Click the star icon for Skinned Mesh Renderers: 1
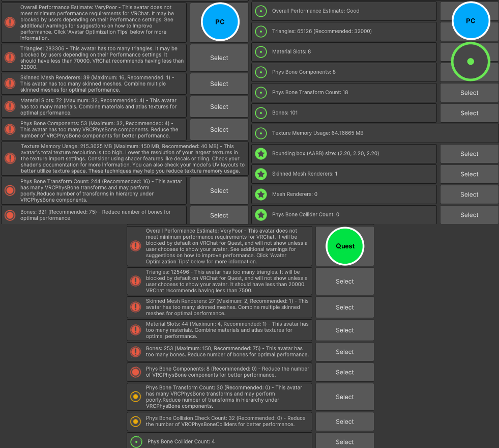Image resolution: width=499 pixels, height=448 pixels. pos(261,174)
